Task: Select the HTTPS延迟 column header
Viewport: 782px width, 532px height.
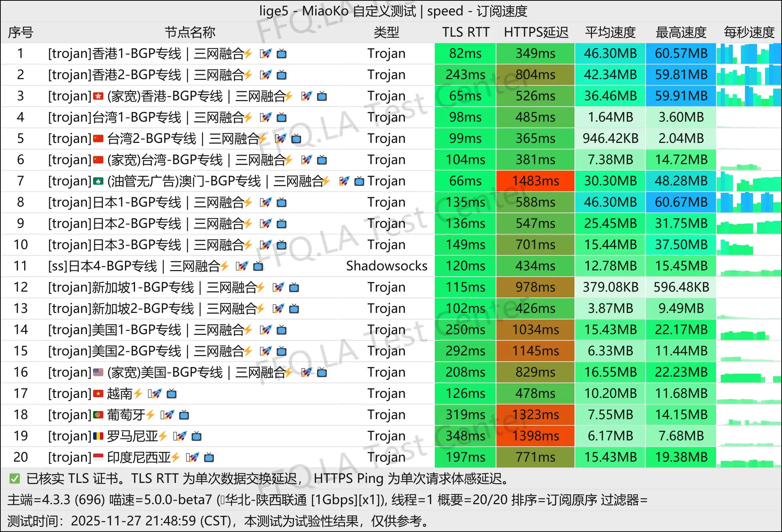Action: (x=536, y=32)
